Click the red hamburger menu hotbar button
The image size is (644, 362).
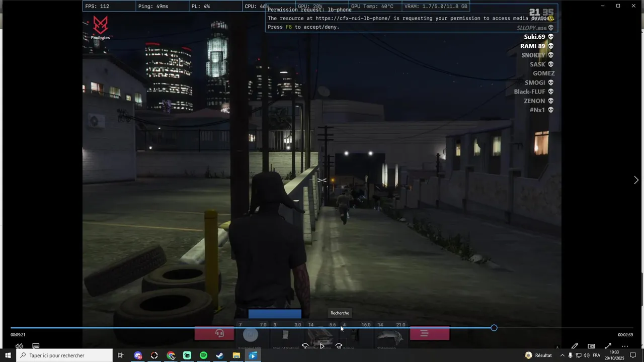[x=430, y=333]
